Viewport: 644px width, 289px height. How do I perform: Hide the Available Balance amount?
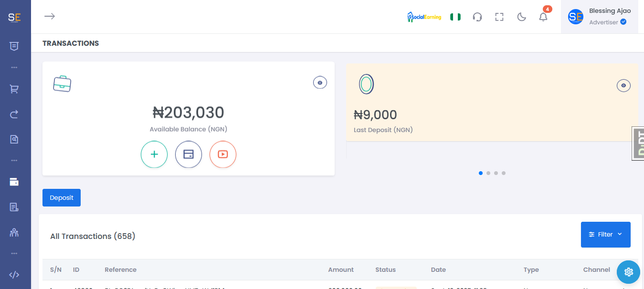click(x=320, y=83)
